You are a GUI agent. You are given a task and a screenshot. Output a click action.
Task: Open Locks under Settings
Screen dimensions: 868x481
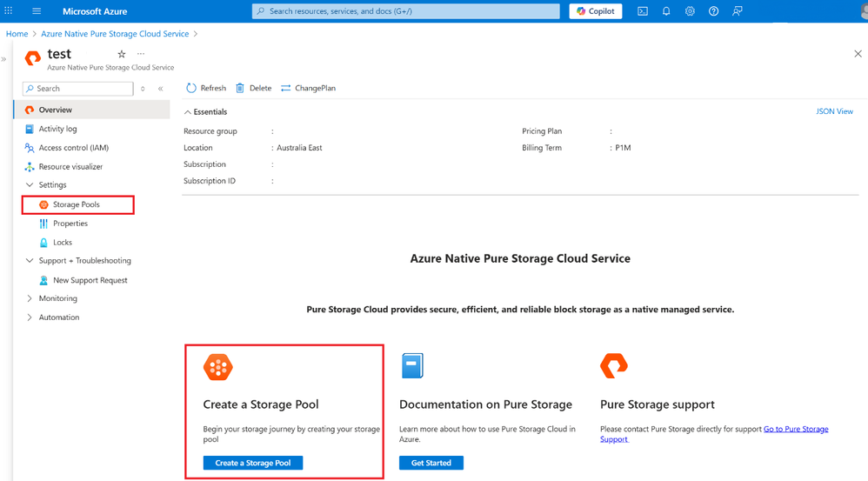pos(63,243)
